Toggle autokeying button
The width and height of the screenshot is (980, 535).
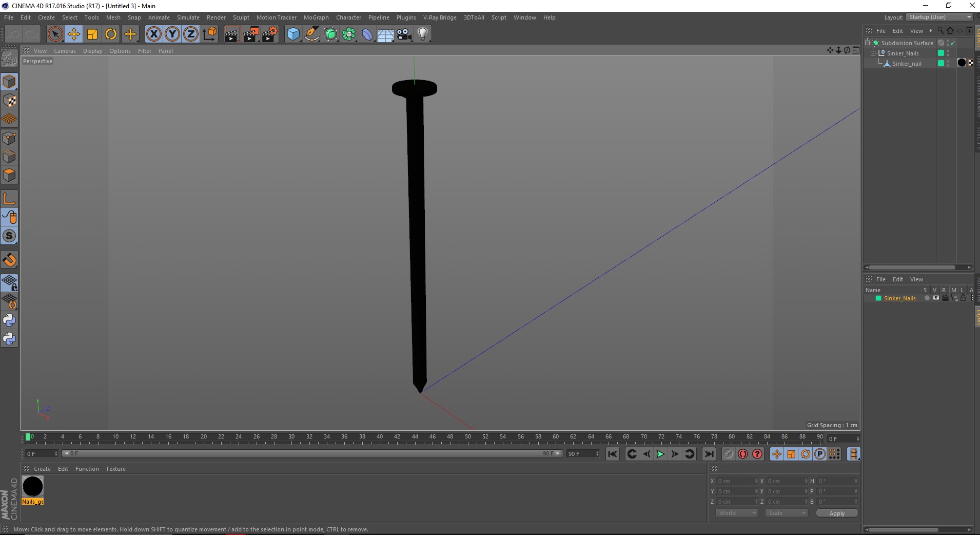point(742,454)
